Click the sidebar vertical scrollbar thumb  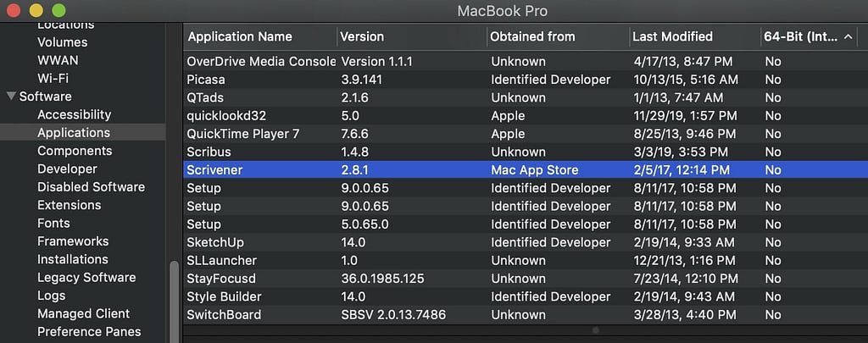coord(175,302)
